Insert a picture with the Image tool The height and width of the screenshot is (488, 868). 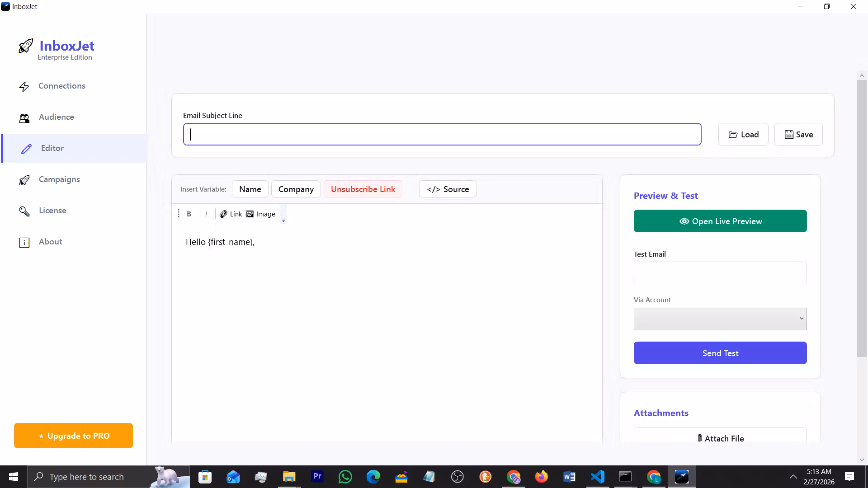click(260, 214)
